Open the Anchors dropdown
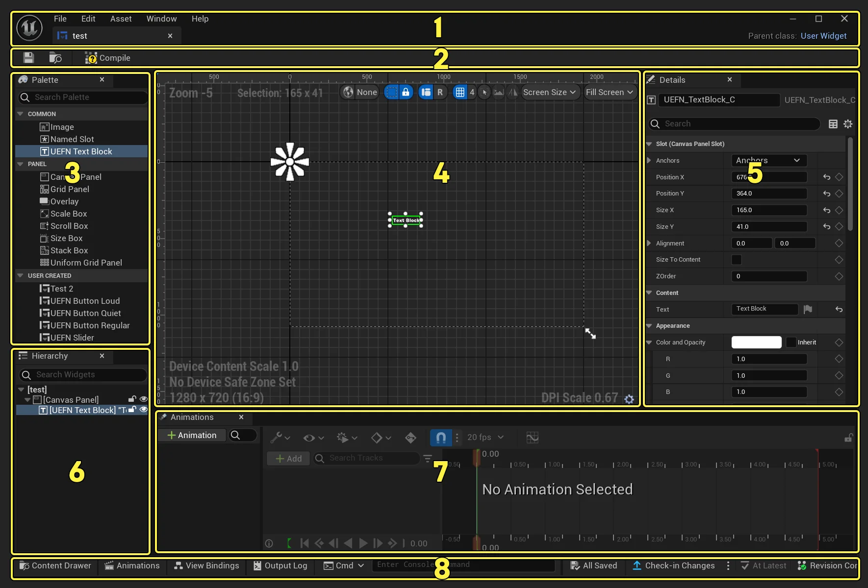The image size is (868, 588). (768, 160)
